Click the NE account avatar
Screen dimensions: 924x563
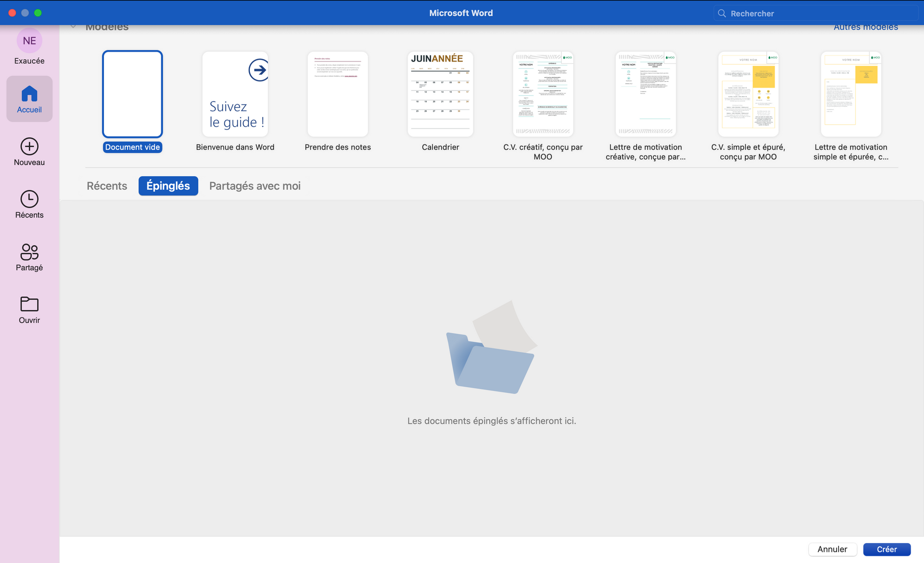click(29, 41)
